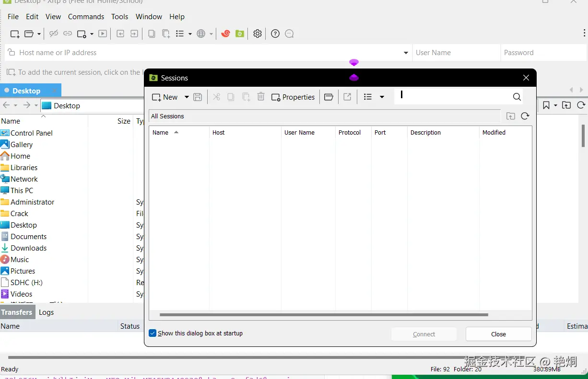The height and width of the screenshot is (379, 588).
Task: Expand the bookmark dropdown arrow
Action: point(556,105)
